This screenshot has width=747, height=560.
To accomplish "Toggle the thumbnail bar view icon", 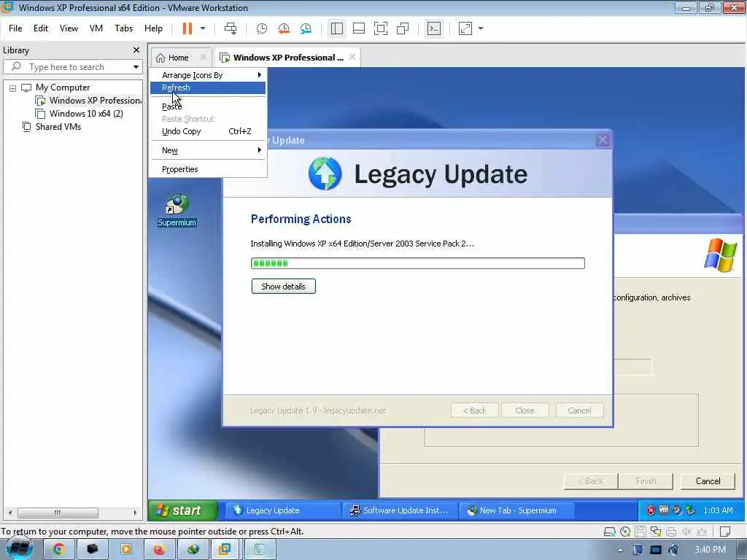I will (x=359, y=28).
